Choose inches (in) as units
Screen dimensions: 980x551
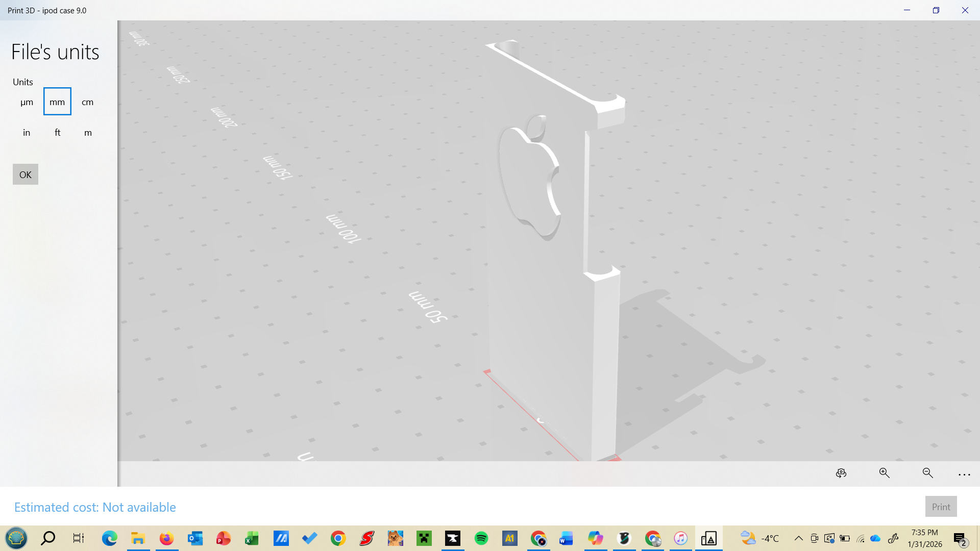tap(27, 133)
